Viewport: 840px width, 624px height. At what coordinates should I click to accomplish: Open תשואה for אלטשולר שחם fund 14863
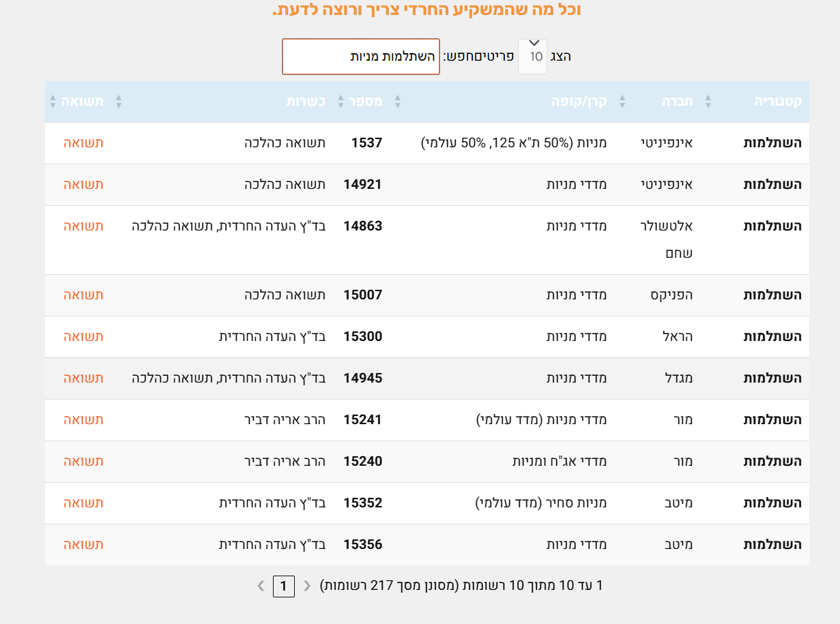click(x=83, y=226)
